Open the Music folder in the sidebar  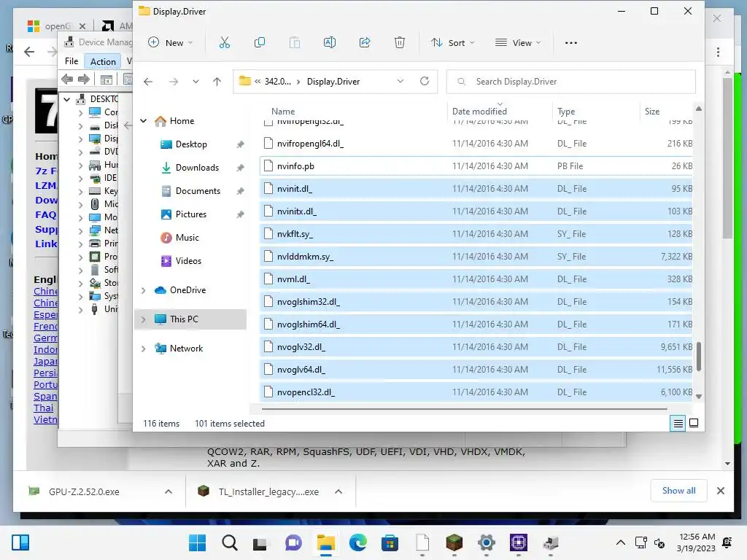click(x=187, y=238)
